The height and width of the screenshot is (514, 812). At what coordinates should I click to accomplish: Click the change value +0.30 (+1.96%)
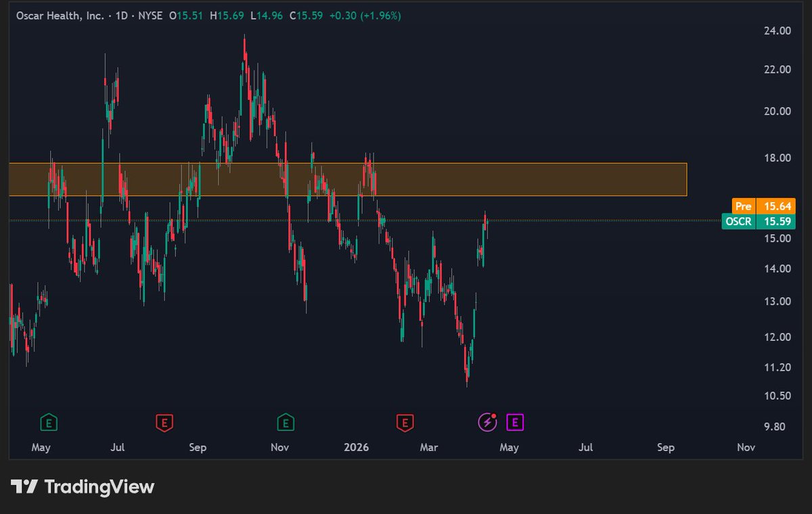[365, 16]
